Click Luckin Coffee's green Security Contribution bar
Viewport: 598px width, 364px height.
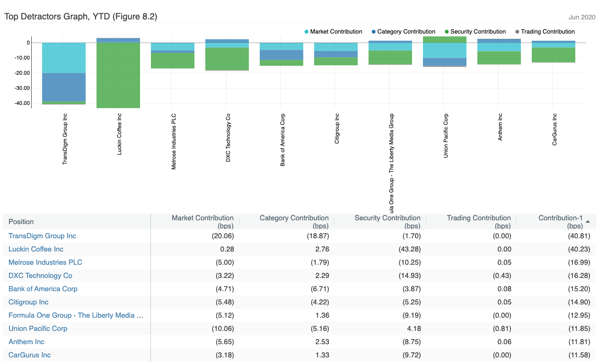pyautogui.click(x=118, y=75)
